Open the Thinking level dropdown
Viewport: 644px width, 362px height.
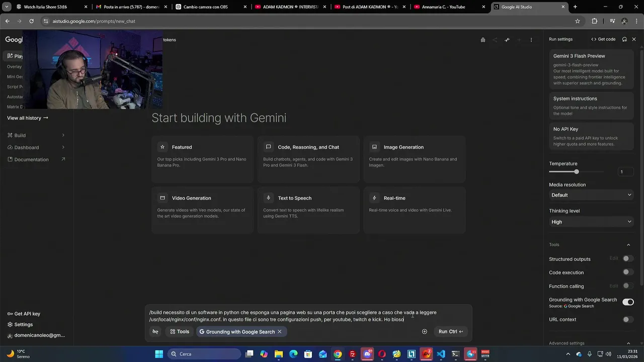[x=591, y=222]
